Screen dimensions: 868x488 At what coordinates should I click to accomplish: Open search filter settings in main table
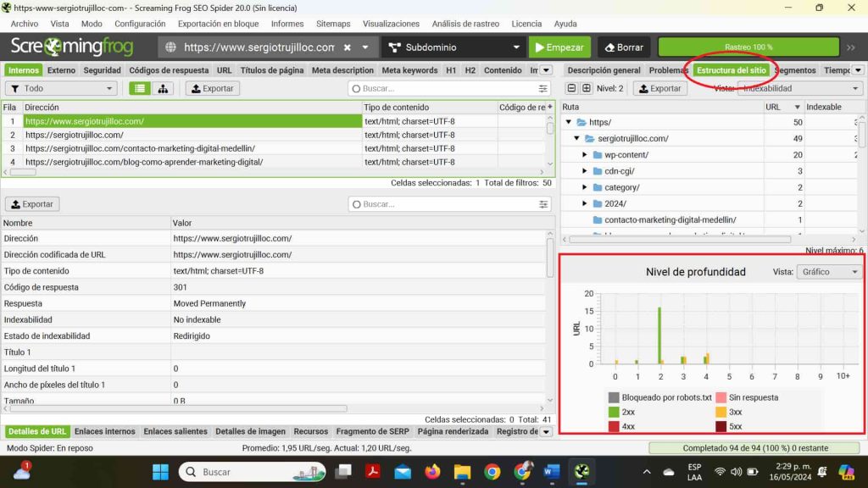(x=543, y=88)
